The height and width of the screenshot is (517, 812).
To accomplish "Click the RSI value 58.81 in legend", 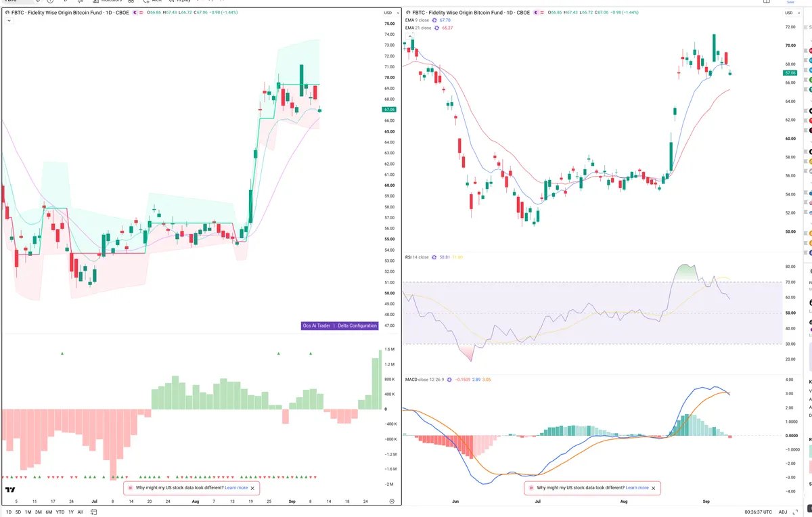I will tap(445, 258).
